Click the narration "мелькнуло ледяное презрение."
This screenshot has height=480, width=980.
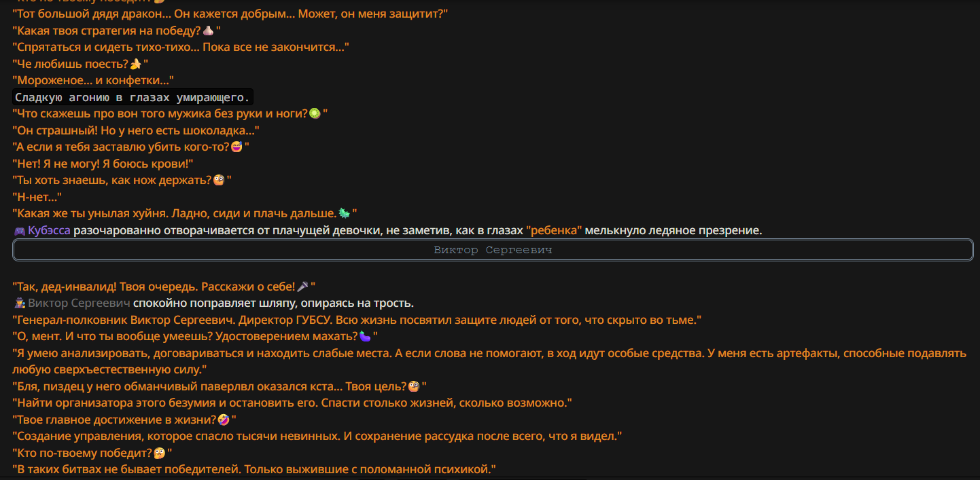(673, 230)
